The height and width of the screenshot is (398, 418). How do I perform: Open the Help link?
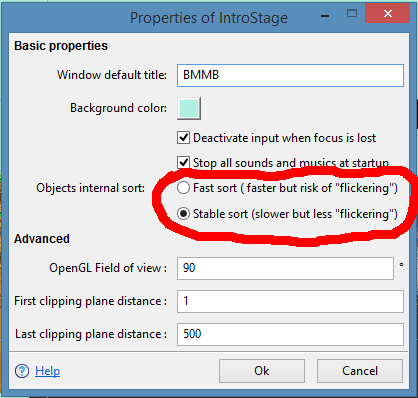click(47, 371)
